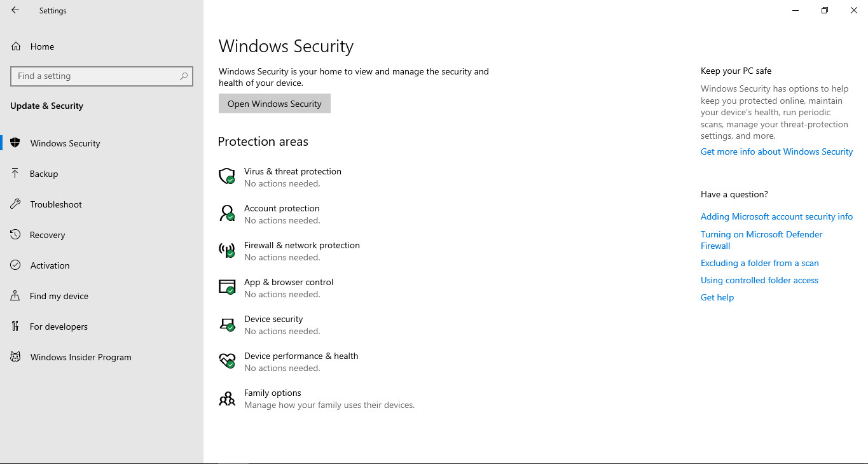Image resolution: width=868 pixels, height=464 pixels.
Task: Select Troubleshoot in the sidebar
Action: [56, 204]
